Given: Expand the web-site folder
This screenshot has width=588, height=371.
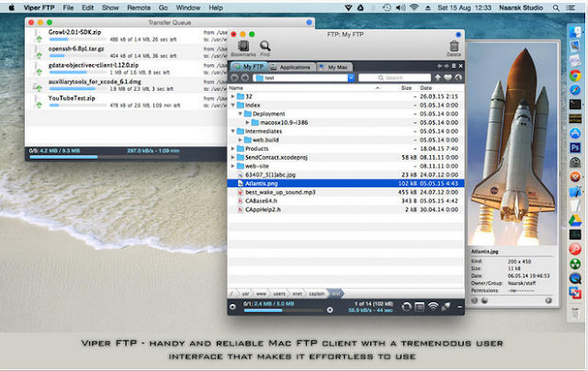Looking at the screenshot, I should (x=232, y=166).
